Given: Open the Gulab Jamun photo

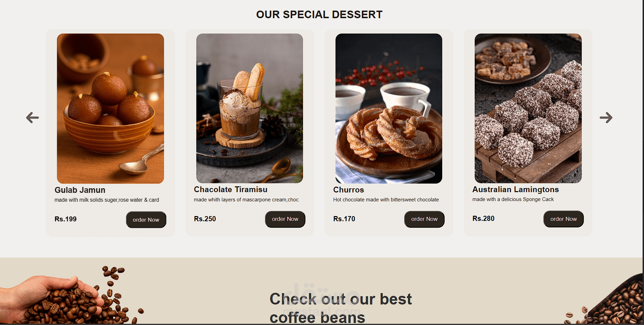Looking at the screenshot, I should (110, 108).
